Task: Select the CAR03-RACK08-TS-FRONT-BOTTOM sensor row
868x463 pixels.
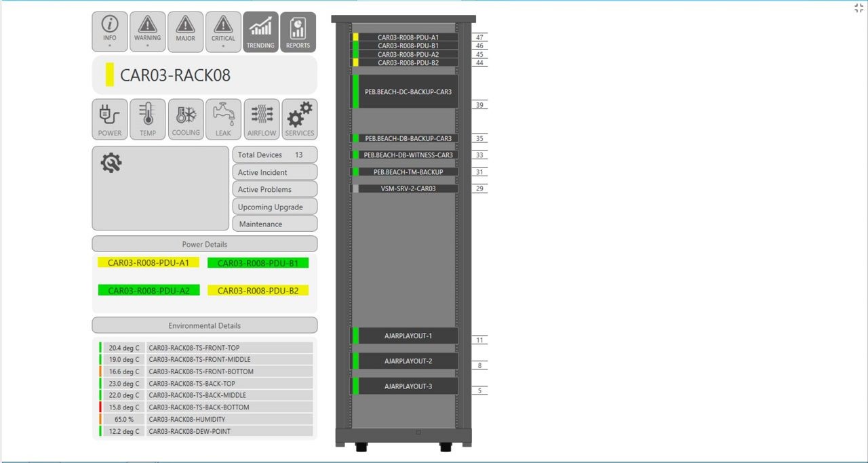Action: [x=206, y=371]
